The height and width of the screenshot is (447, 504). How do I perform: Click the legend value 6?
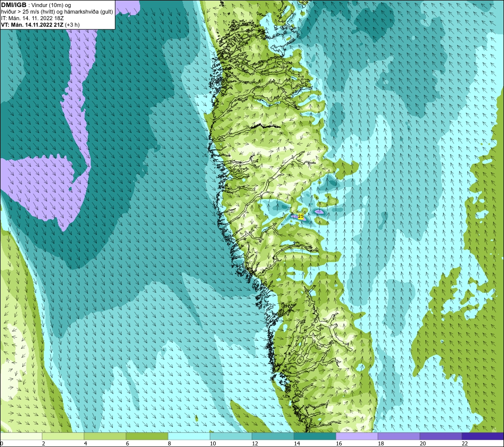pos(128,443)
